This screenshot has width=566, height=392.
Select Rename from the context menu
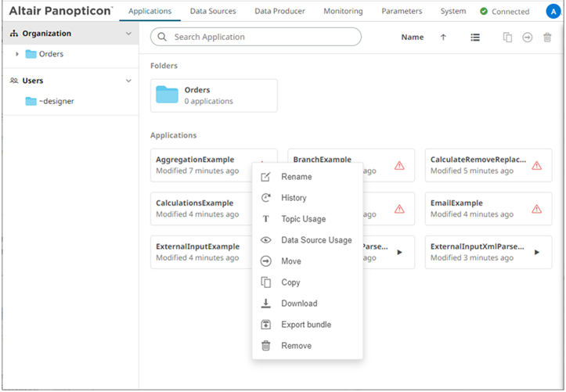[296, 177]
